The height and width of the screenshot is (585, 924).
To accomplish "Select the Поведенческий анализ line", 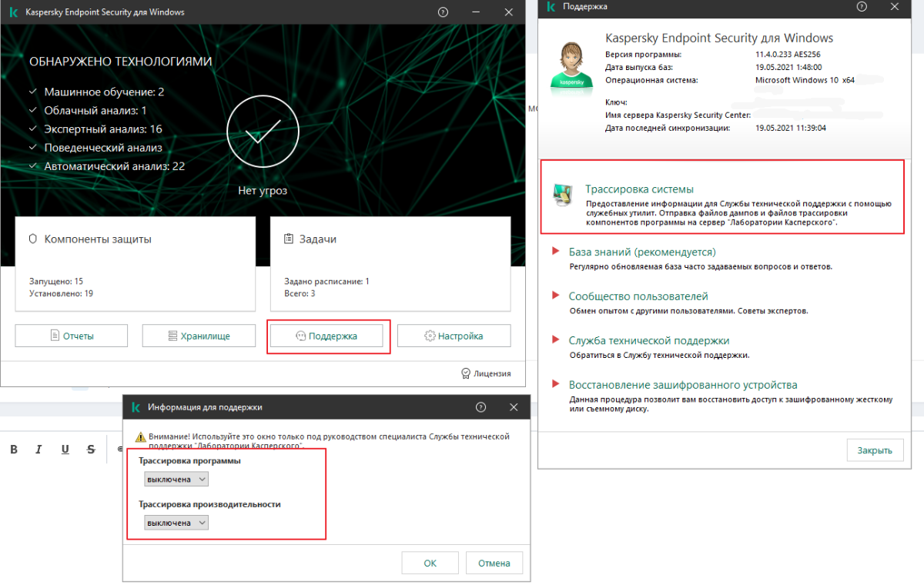I will (103, 147).
